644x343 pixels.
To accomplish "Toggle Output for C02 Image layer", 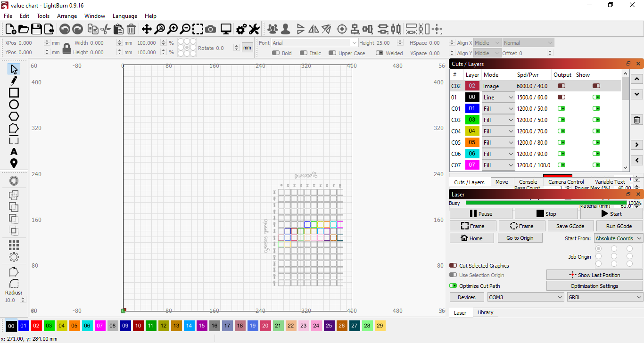I will 561,86.
